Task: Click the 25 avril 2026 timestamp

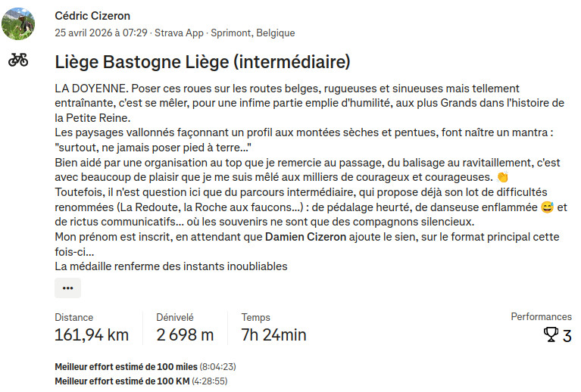Action: point(102,33)
